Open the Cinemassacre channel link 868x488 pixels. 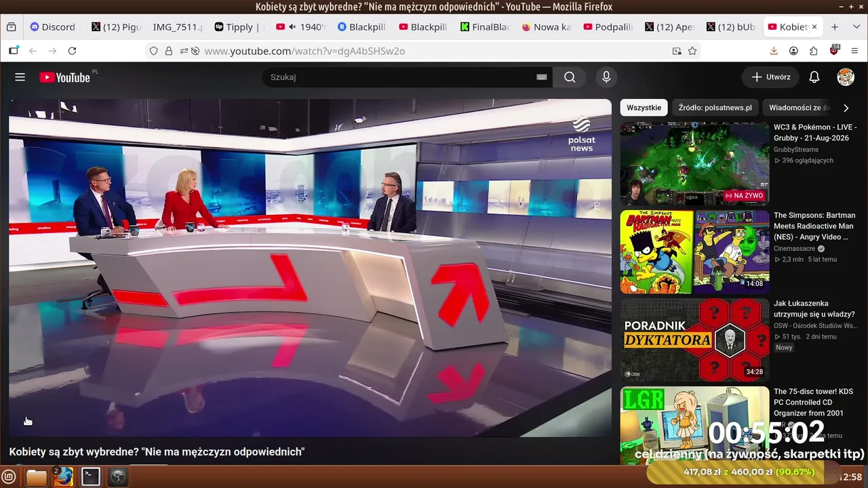(x=795, y=249)
